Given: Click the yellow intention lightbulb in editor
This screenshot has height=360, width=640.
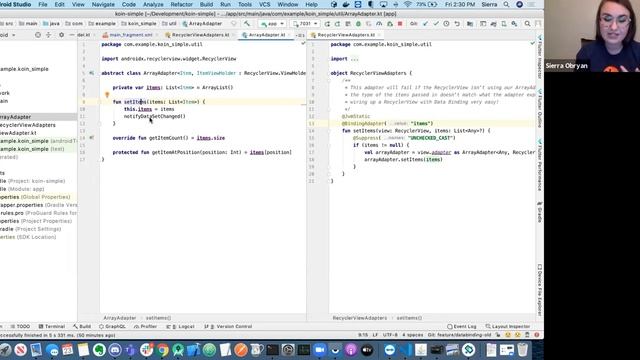Looking at the screenshot, I should 107,95.
